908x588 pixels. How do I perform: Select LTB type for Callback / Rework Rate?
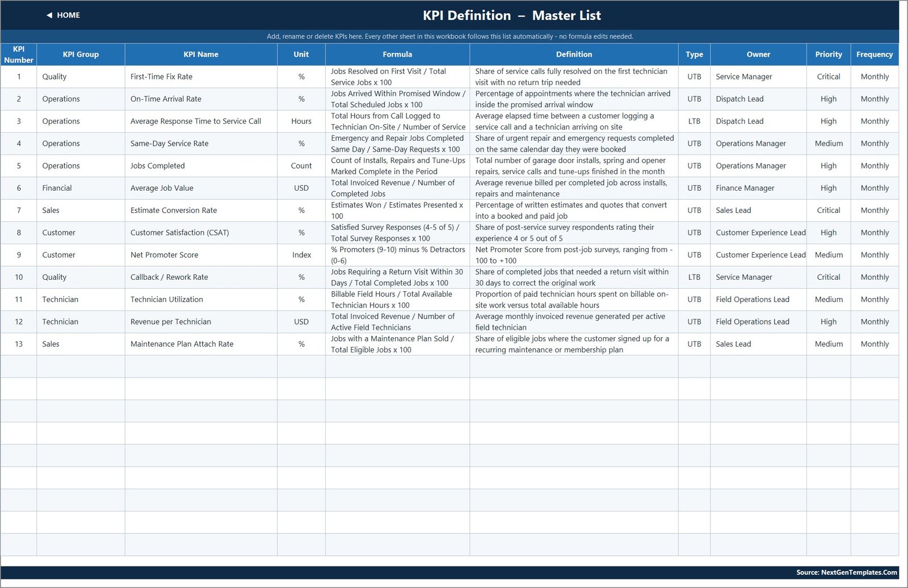point(694,277)
